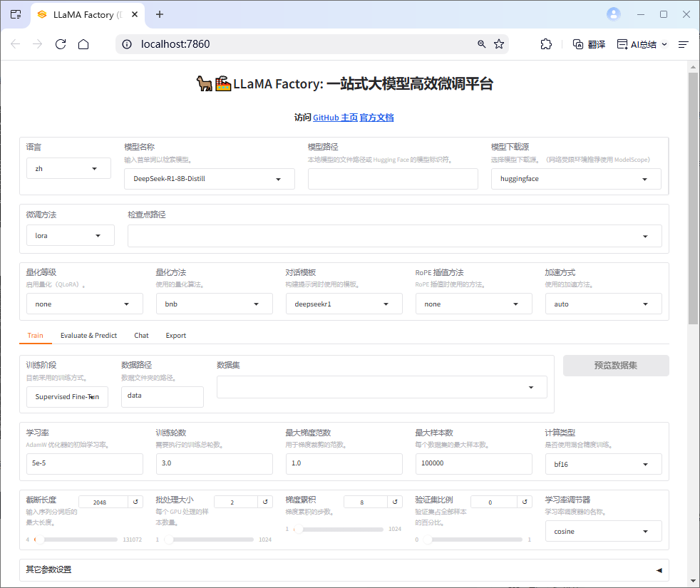Click the browser back arrow

point(16,43)
